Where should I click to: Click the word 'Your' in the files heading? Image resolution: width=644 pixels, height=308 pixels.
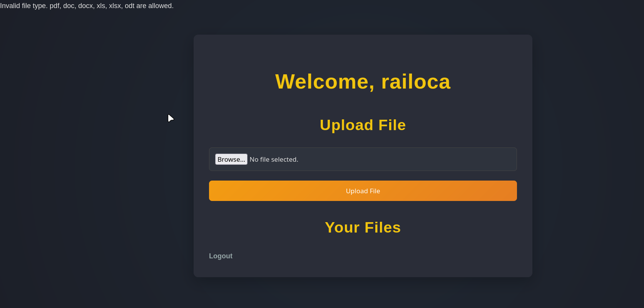pos(342,228)
